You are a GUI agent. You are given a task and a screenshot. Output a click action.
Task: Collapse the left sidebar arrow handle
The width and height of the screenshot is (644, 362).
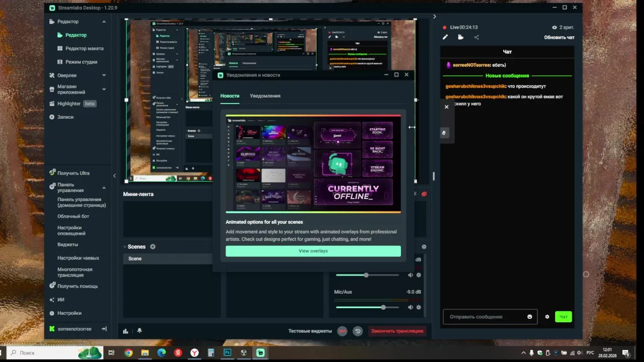pos(115,176)
